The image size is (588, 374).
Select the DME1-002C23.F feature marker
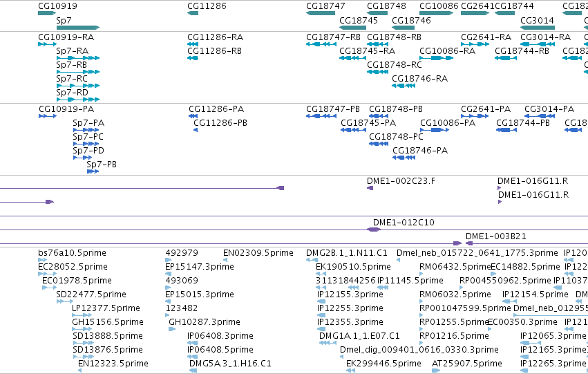[370, 188]
